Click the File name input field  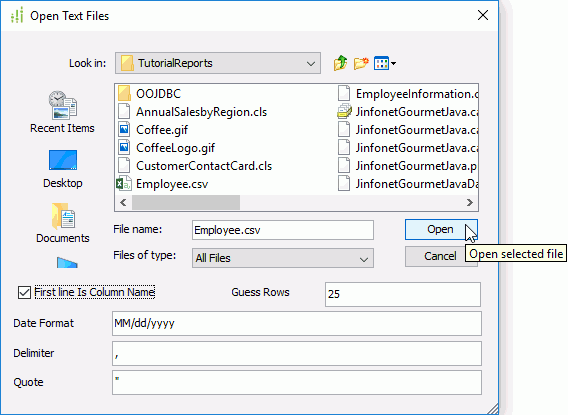pyautogui.click(x=283, y=230)
